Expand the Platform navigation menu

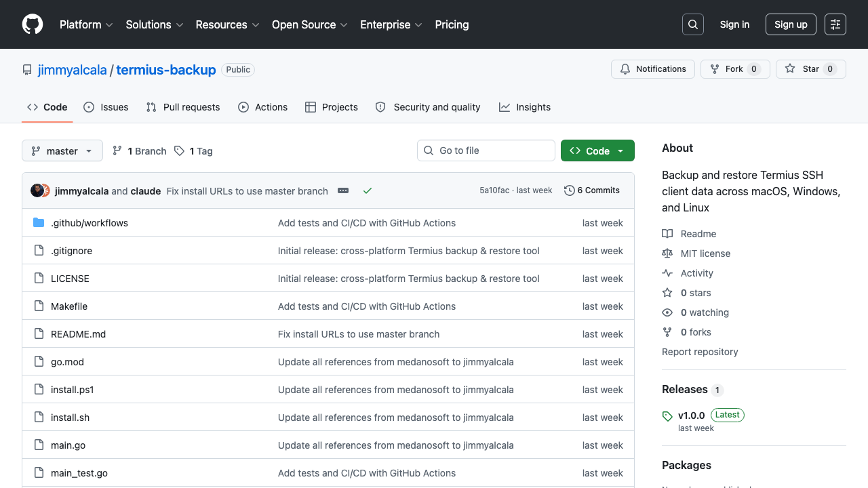pos(85,24)
